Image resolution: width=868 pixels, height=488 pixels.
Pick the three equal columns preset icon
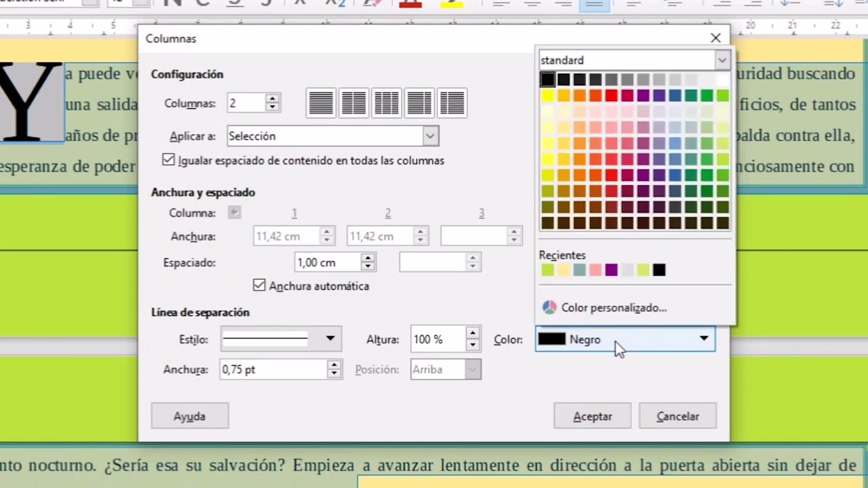[387, 104]
